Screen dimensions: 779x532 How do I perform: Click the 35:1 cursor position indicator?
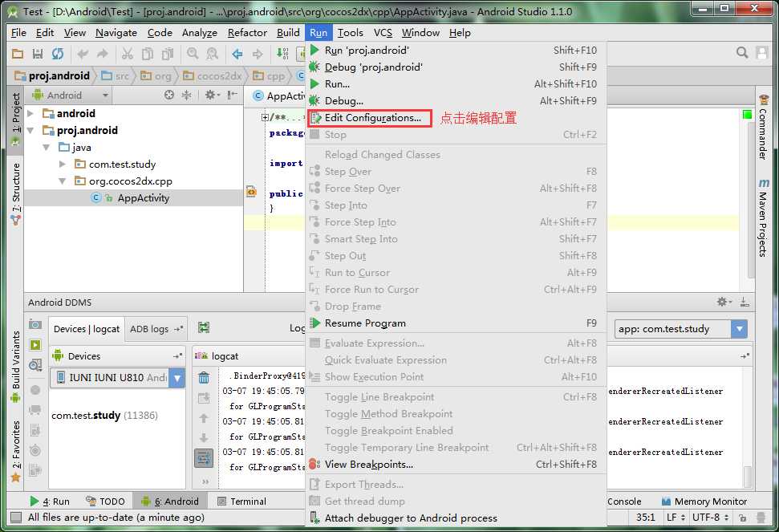(x=646, y=518)
